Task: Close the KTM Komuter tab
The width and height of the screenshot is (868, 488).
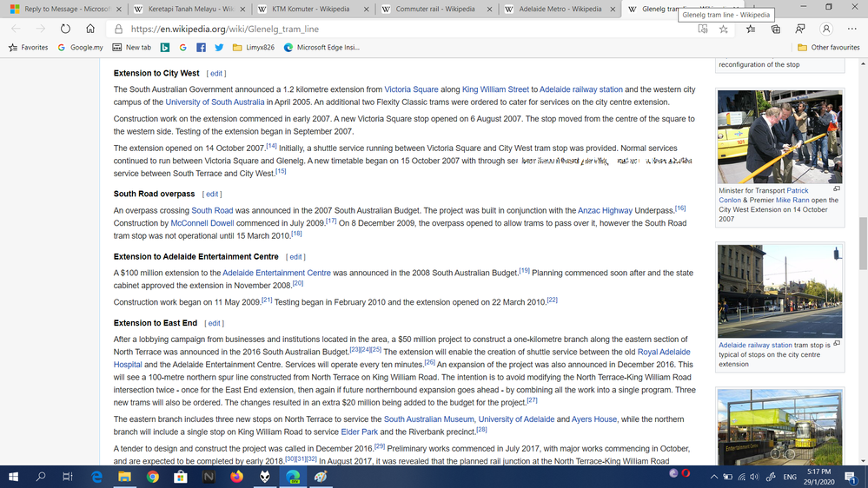Action: [x=366, y=10]
